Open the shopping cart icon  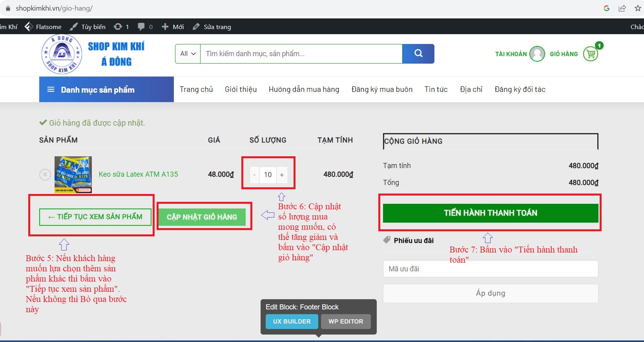591,54
